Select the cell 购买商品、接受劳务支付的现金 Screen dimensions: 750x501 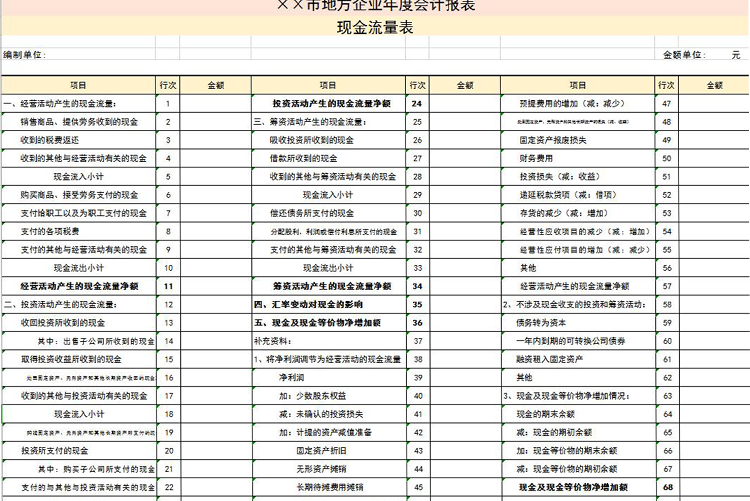(x=79, y=195)
